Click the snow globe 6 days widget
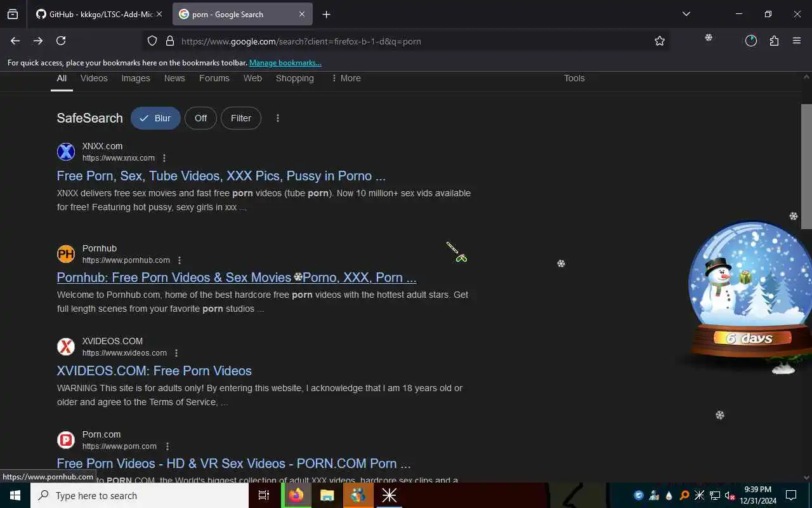The height and width of the screenshot is (508, 812). point(750,292)
